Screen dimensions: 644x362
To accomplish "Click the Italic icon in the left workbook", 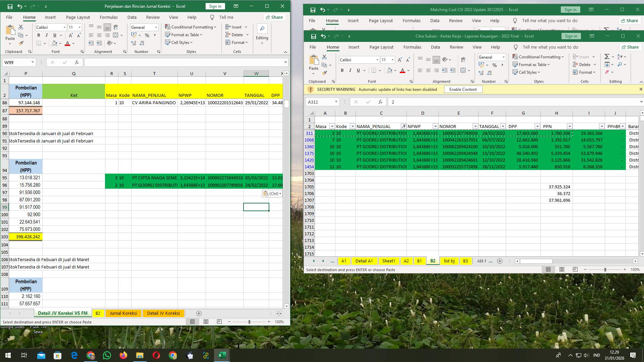I will point(47,35).
